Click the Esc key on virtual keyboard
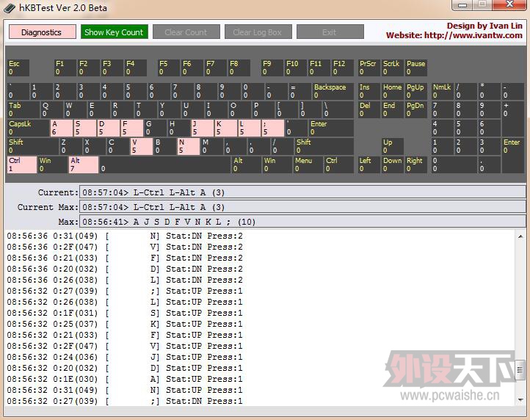 (18, 68)
